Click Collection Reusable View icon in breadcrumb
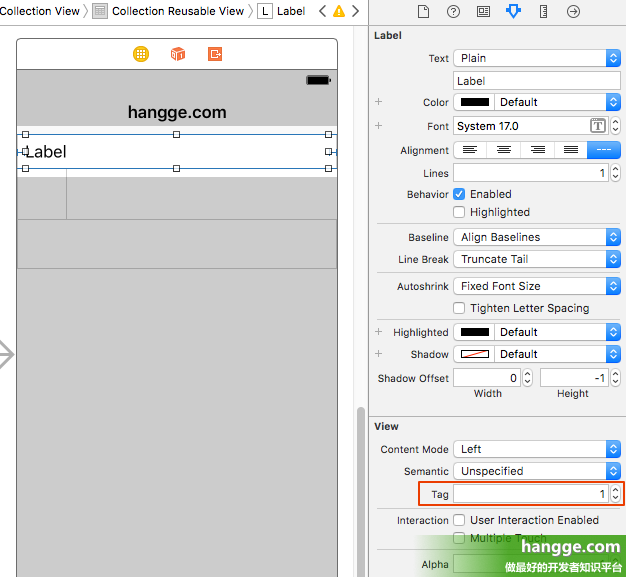The width and height of the screenshot is (626, 577). pos(100,11)
